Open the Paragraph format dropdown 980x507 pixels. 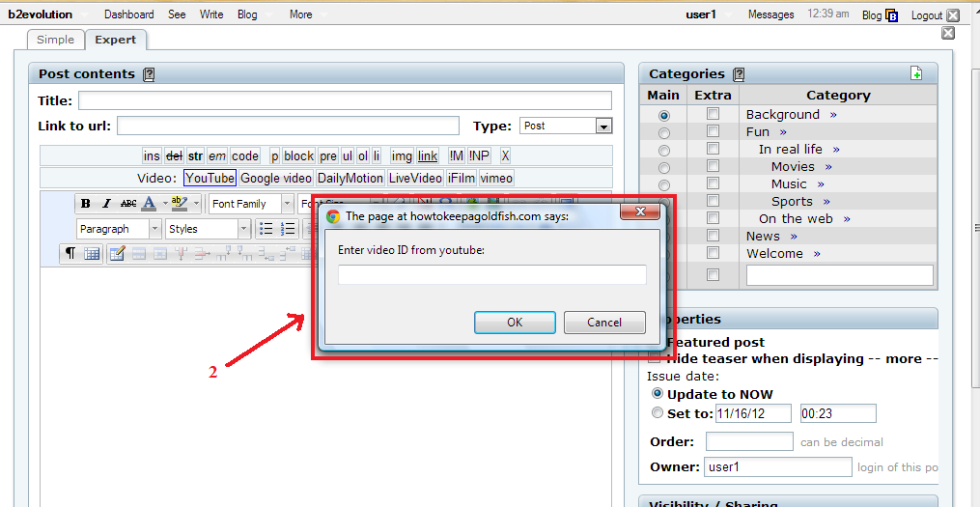tap(119, 229)
